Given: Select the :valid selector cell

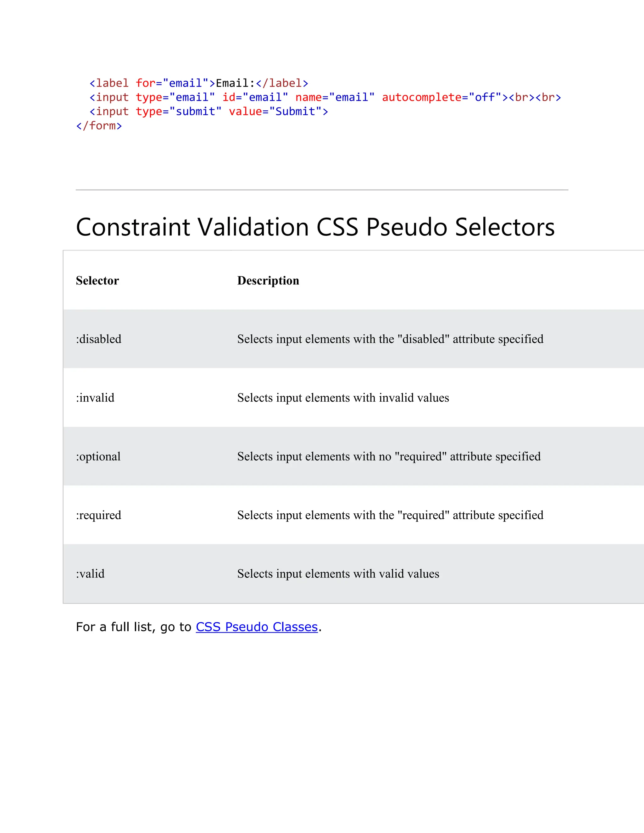Looking at the screenshot, I should tap(90, 574).
